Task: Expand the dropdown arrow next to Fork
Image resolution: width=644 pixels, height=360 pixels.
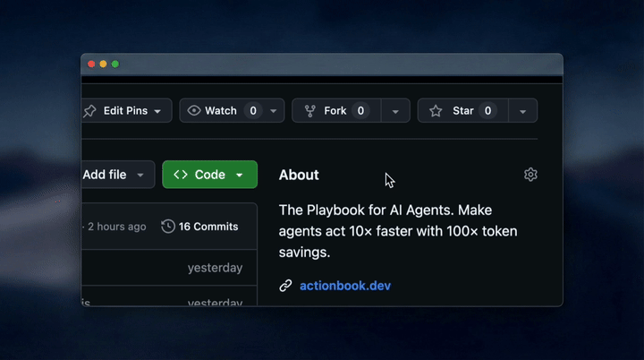Action: click(x=395, y=111)
